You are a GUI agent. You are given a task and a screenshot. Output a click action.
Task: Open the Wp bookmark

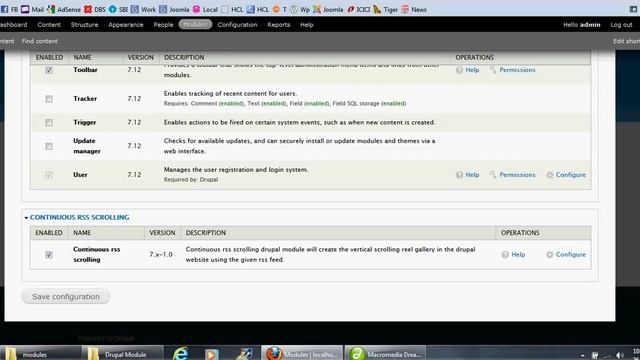coord(300,9)
